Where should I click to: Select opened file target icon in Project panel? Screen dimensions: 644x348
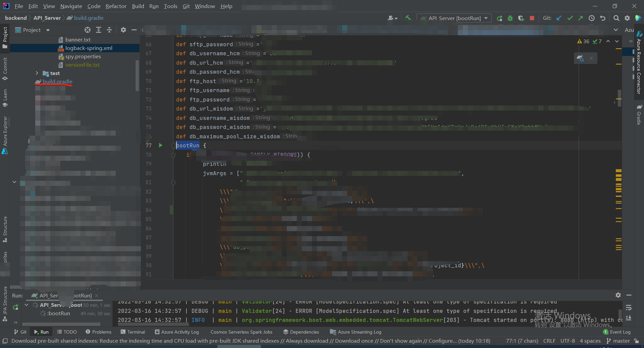(88, 30)
